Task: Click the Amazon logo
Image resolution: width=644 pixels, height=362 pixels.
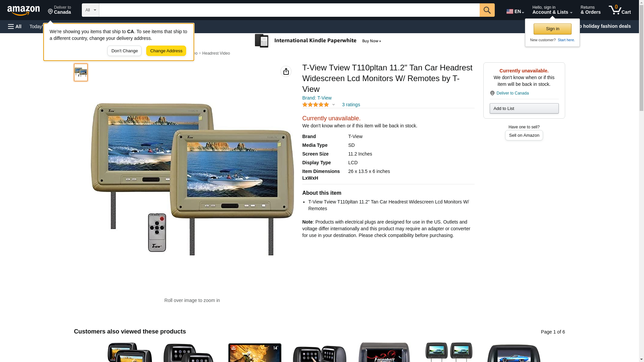Action: (x=23, y=10)
